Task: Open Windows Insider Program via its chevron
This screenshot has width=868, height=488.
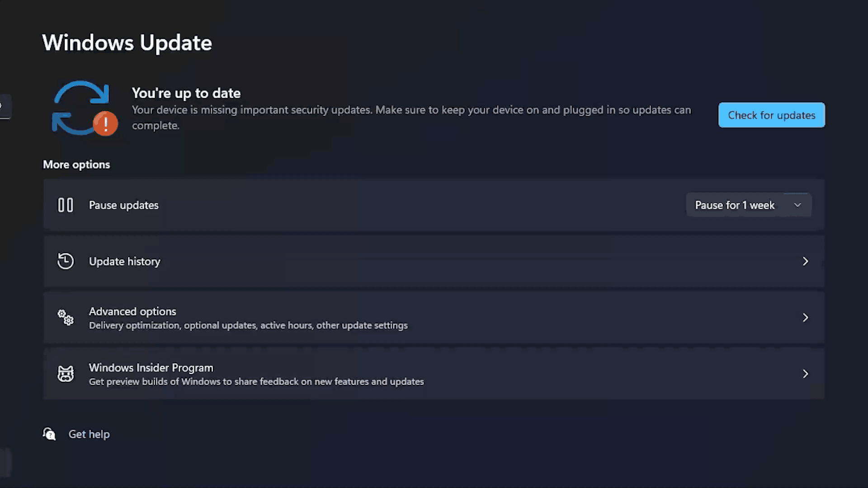Action: pyautogui.click(x=805, y=374)
